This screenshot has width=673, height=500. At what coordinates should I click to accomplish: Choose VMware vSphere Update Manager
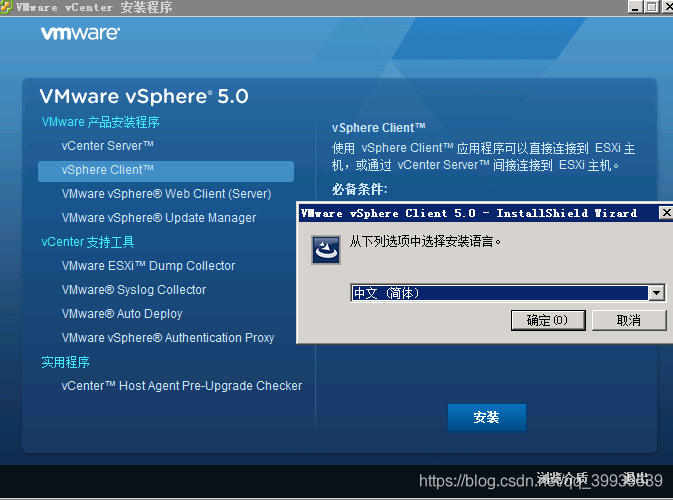pos(159,218)
